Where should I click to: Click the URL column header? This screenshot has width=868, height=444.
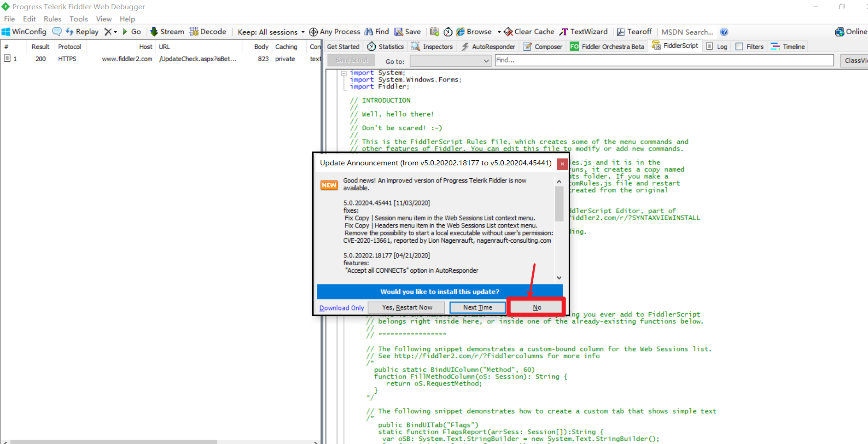tap(199, 47)
